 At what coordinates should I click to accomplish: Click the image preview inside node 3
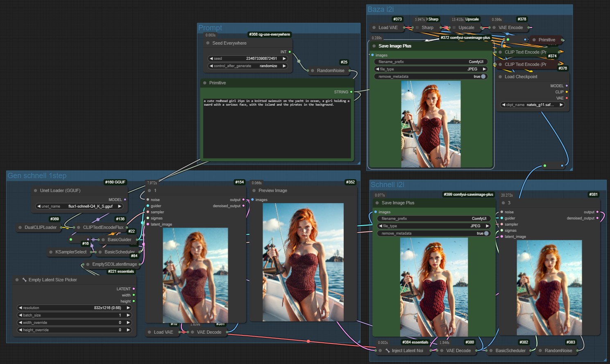tap(549, 288)
